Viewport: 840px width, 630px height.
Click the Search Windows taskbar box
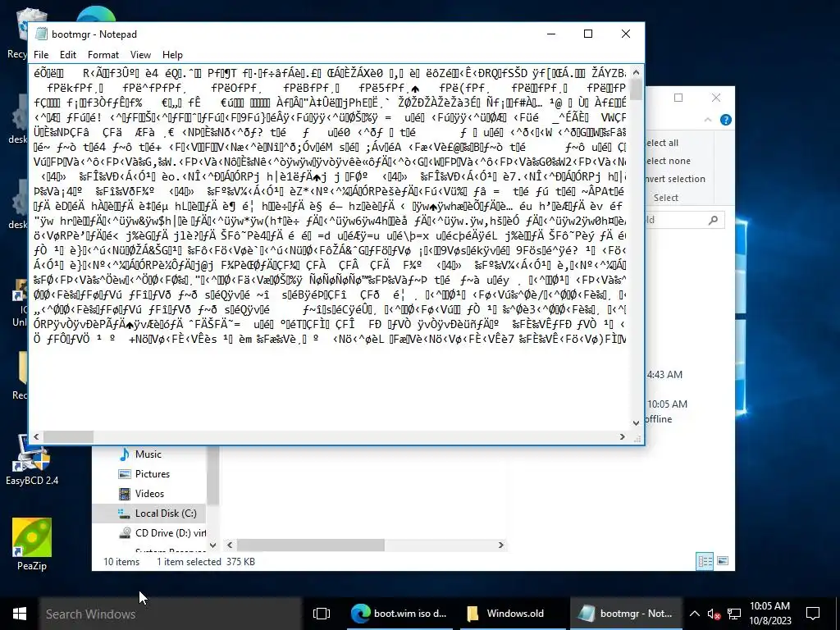(x=171, y=614)
